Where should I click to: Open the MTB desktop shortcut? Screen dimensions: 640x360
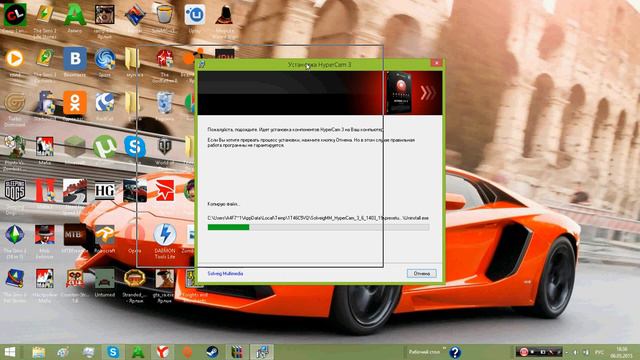coord(75,235)
